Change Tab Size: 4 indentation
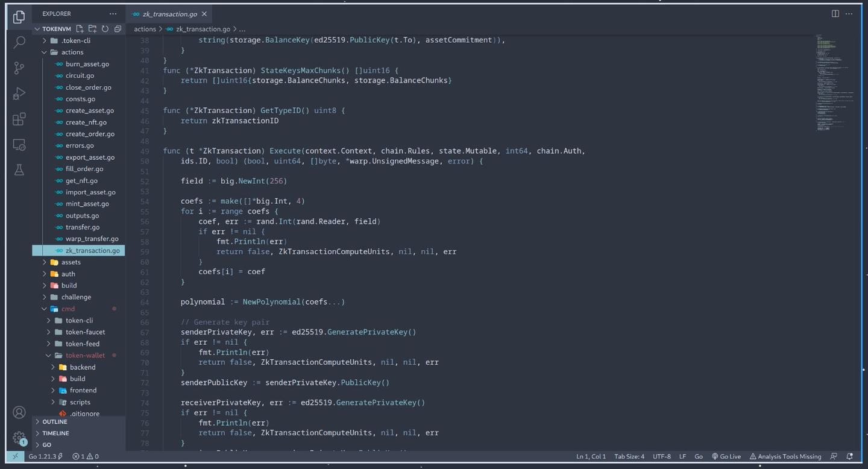The width and height of the screenshot is (868, 469). 629,456
